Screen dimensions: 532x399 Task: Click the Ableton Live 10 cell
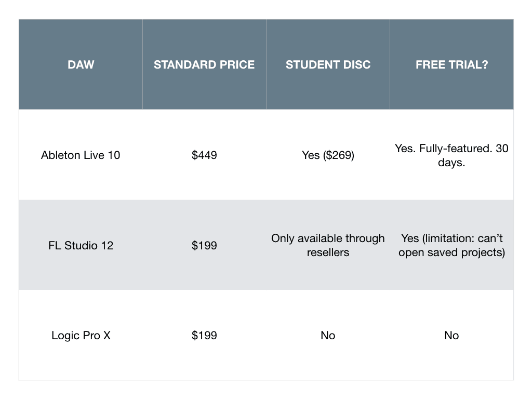click(x=81, y=155)
